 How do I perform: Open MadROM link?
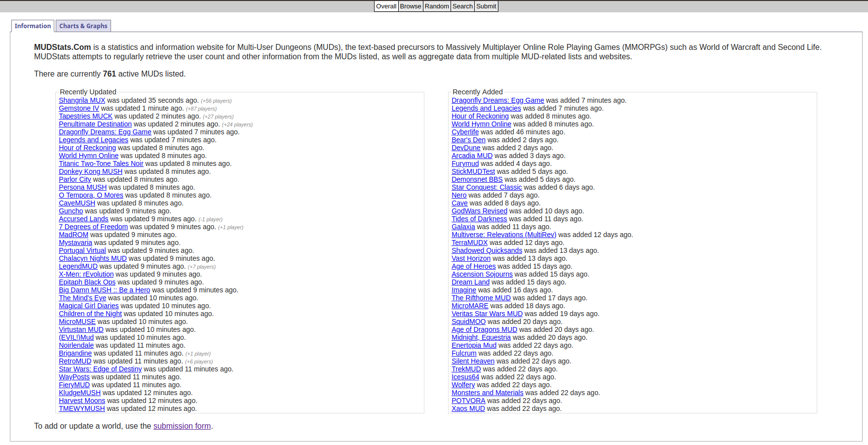(x=74, y=235)
